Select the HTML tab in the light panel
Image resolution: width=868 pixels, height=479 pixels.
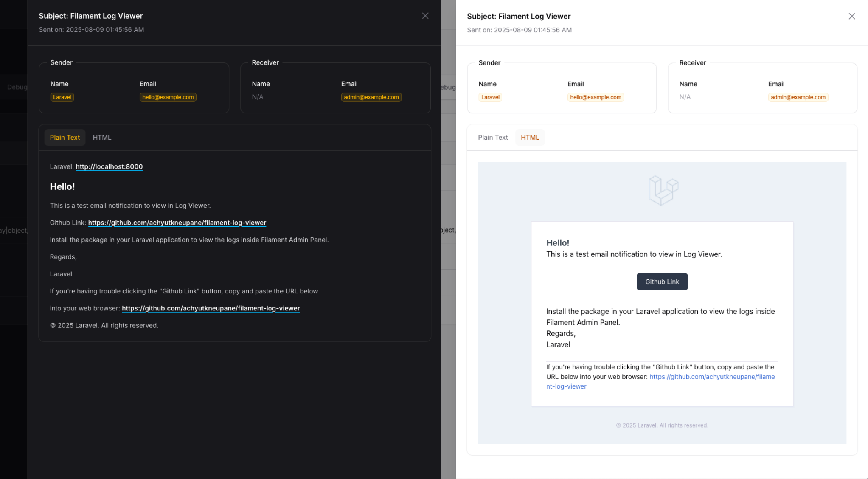[x=530, y=138]
